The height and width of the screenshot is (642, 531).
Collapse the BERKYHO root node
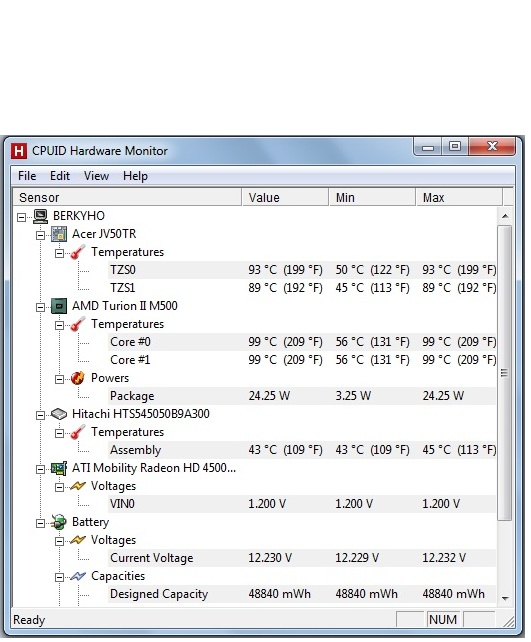pyautogui.click(x=21, y=217)
